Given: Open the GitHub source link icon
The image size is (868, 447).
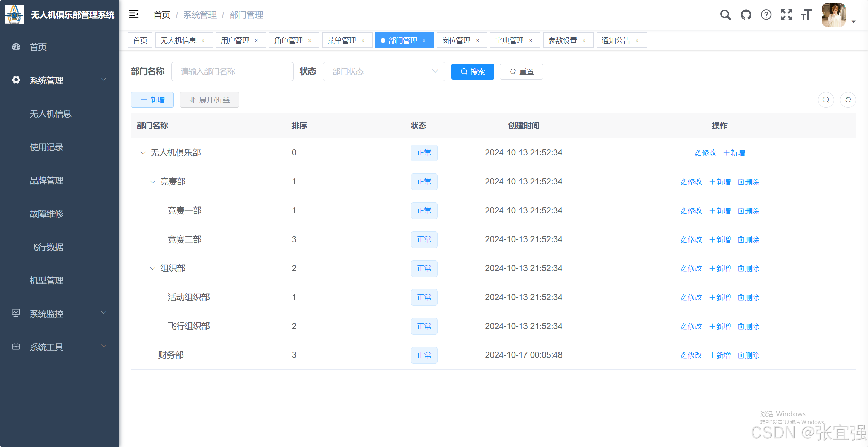Looking at the screenshot, I should pos(746,15).
